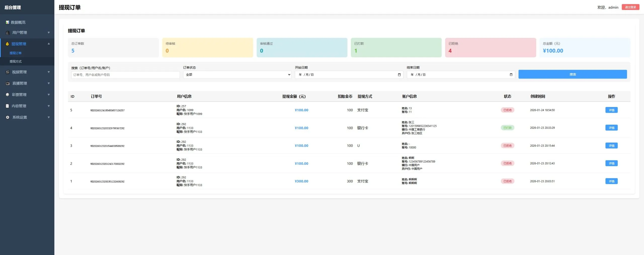Expand the 系统设置 menu arrow
644x255 pixels.
(49, 117)
